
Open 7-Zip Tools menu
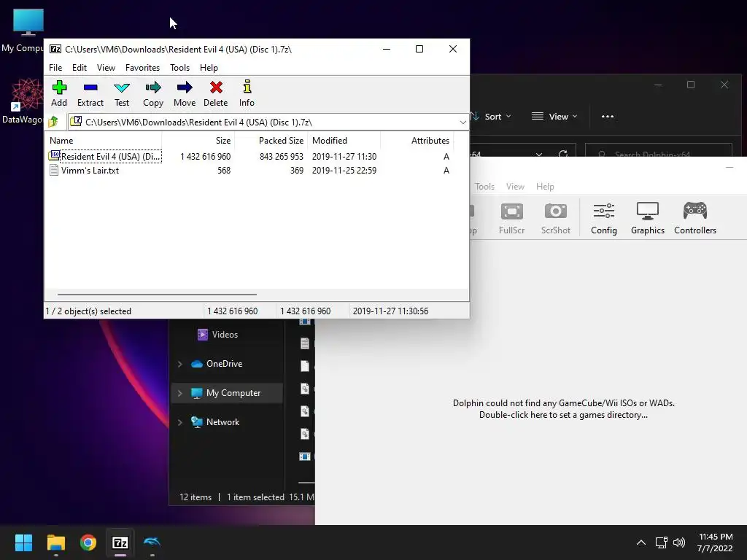pos(179,68)
